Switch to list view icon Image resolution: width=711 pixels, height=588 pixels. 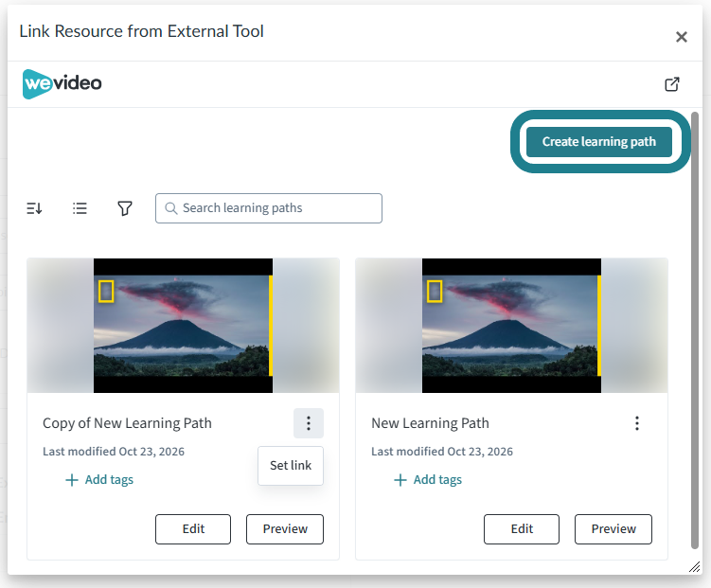tap(80, 208)
